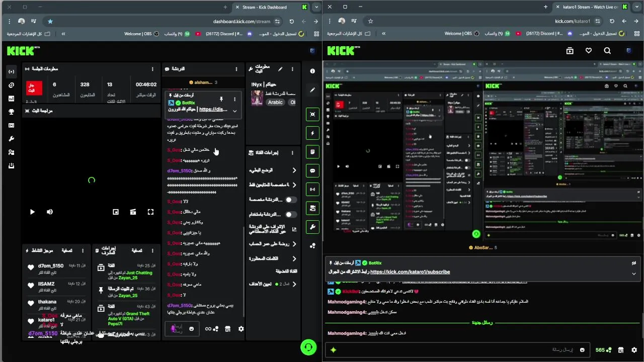Toggle the second chat switch in channel actions
644x362 pixels.
point(290,214)
